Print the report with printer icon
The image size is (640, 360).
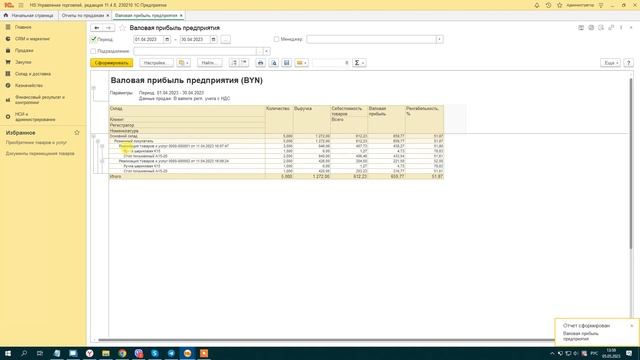[x=260, y=63]
